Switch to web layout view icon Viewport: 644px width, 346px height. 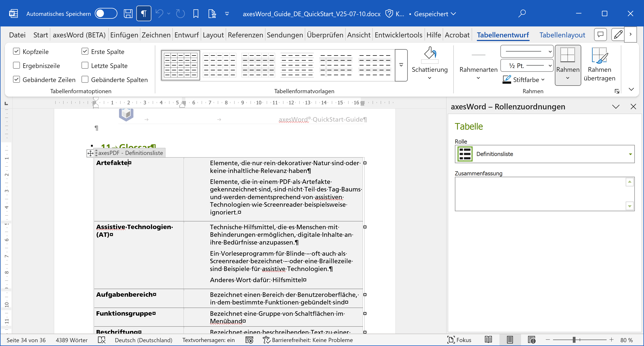(x=532, y=340)
